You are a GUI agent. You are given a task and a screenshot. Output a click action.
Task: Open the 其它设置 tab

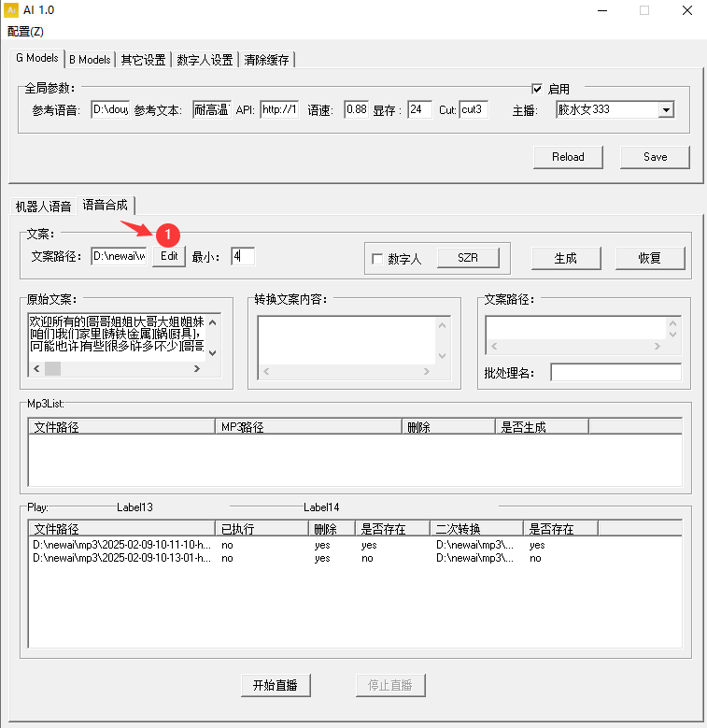click(143, 60)
